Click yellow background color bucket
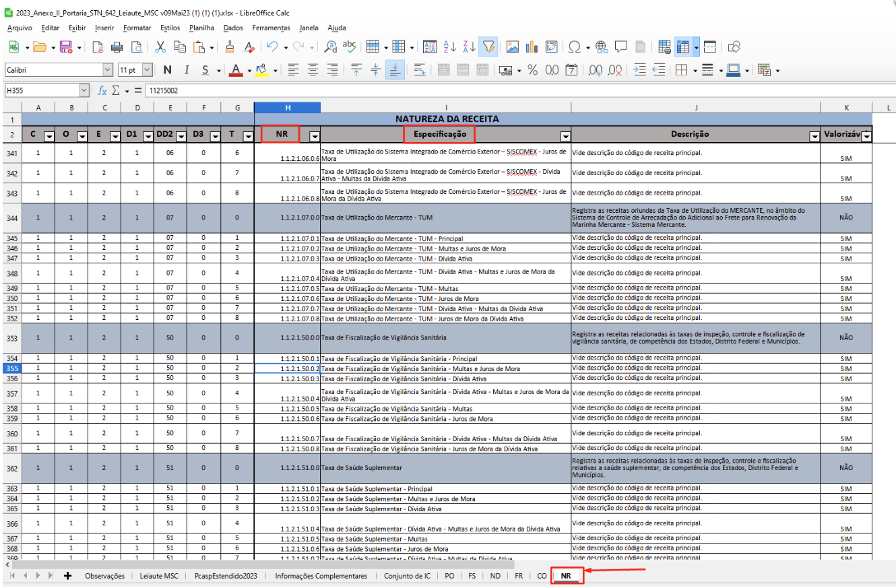Screen dimensions: 896x588 (x=261, y=69)
